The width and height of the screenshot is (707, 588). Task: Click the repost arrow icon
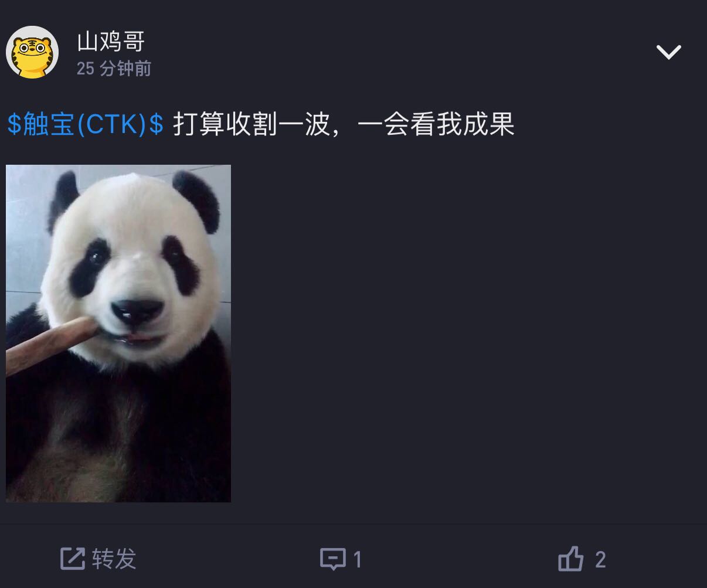pyautogui.click(x=73, y=559)
